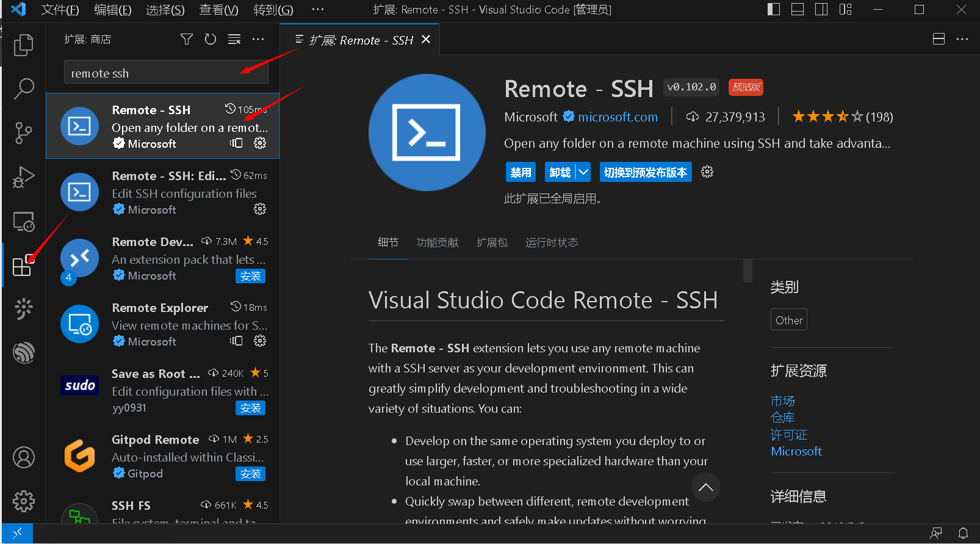The width and height of the screenshot is (980, 544).
Task: Click the Remote - SSH large extension logo
Action: point(427,132)
